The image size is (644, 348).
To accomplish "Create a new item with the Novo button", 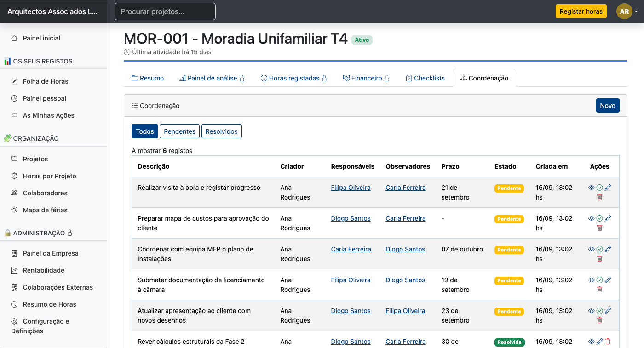I will [x=608, y=106].
